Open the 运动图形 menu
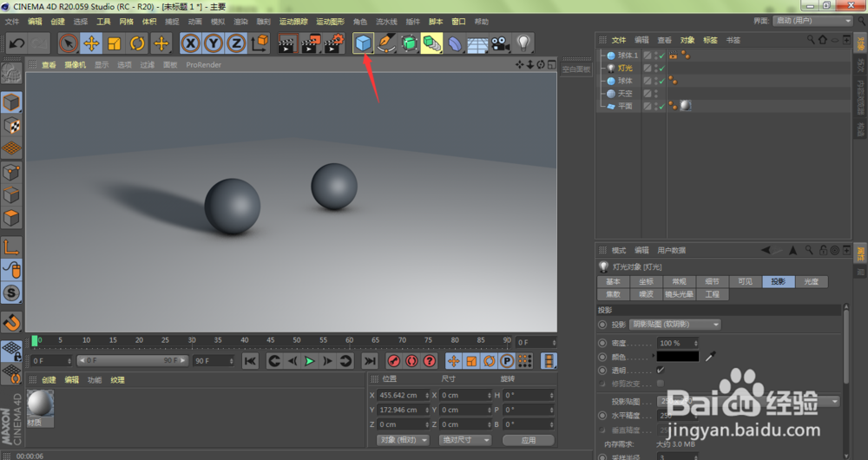This screenshot has height=460, width=868. [x=330, y=22]
